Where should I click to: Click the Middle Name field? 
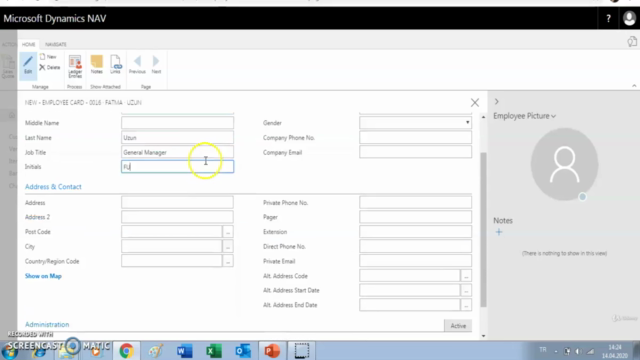[178, 122]
